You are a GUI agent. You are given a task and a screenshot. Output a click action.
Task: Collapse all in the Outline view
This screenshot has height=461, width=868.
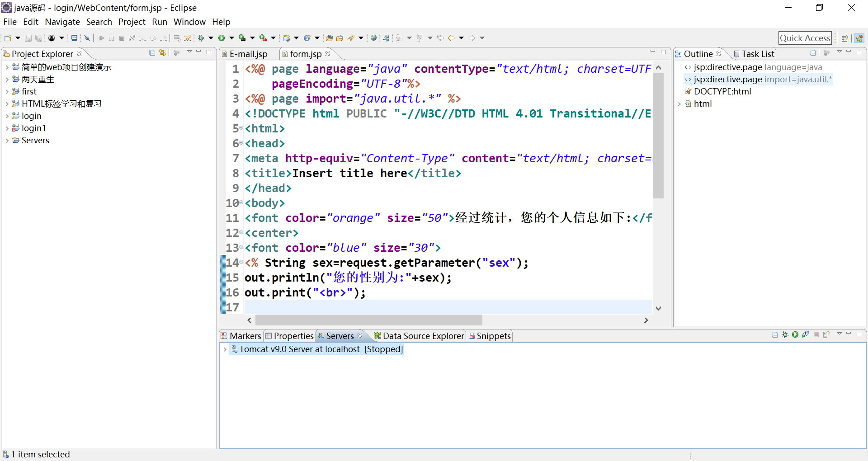pyautogui.click(x=813, y=53)
